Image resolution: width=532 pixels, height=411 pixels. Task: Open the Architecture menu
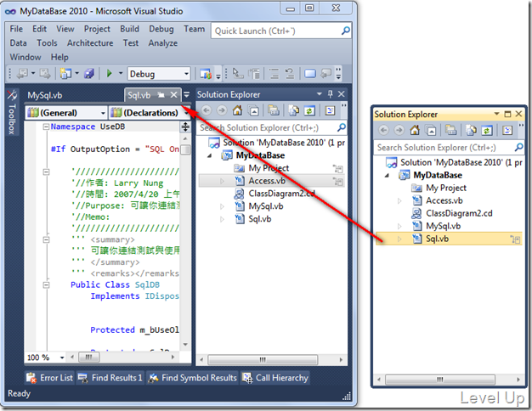[x=90, y=43]
